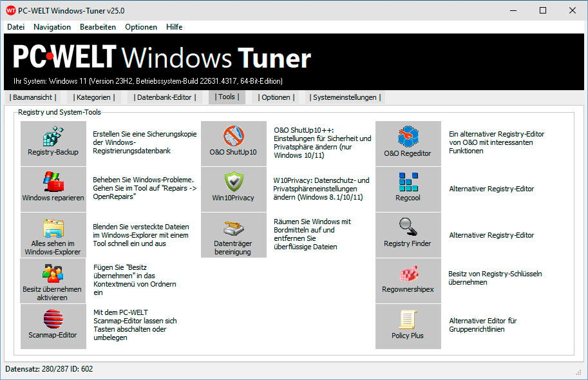588x380 pixels.
Task: Click the Datensatz 280/287 status bar text
Action: [x=49, y=369]
